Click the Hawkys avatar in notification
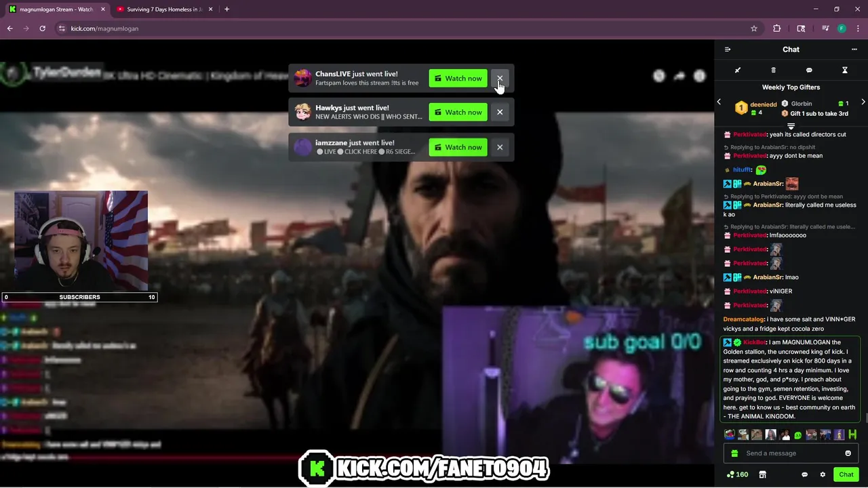This screenshot has width=868, height=488. (302, 112)
